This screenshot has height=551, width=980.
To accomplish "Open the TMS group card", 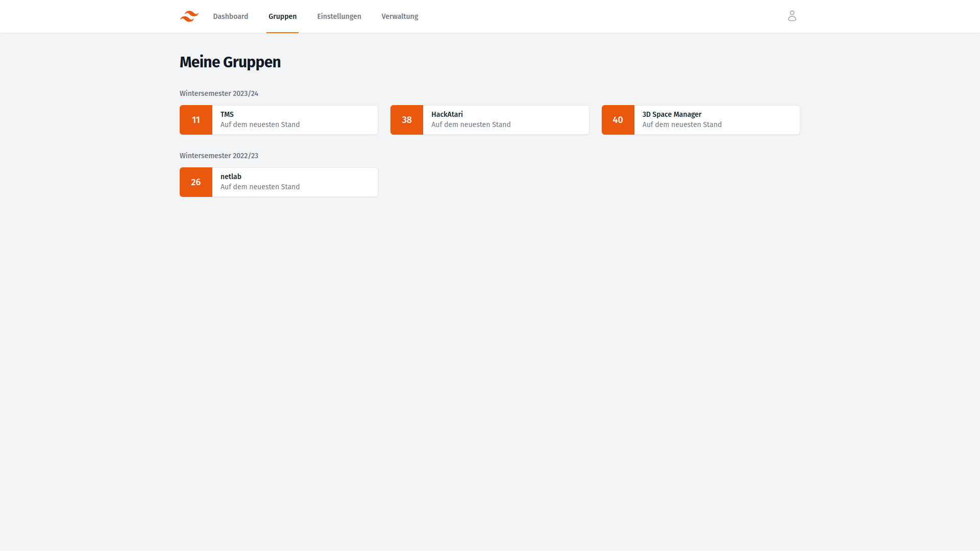I will (x=279, y=120).
